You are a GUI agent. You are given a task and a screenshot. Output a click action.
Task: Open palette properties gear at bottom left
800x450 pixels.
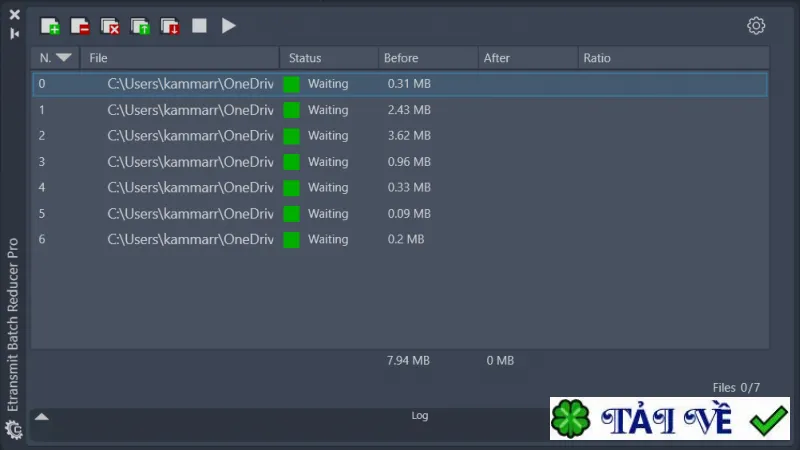point(14,430)
